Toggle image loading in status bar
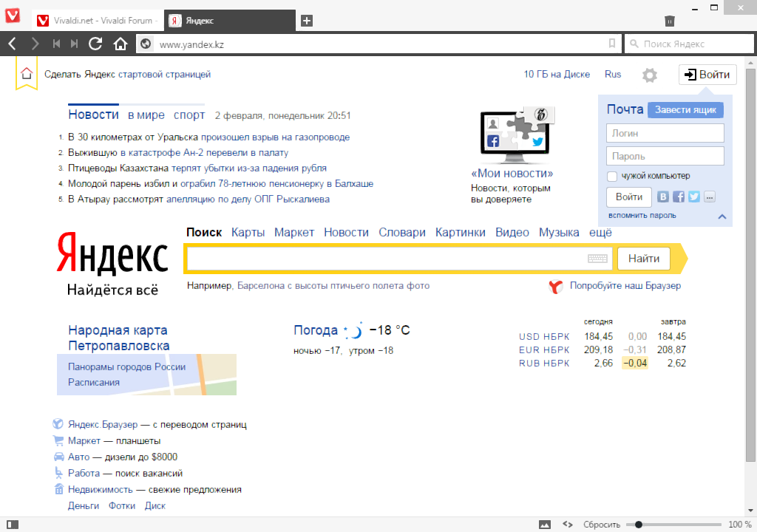 coord(545,525)
